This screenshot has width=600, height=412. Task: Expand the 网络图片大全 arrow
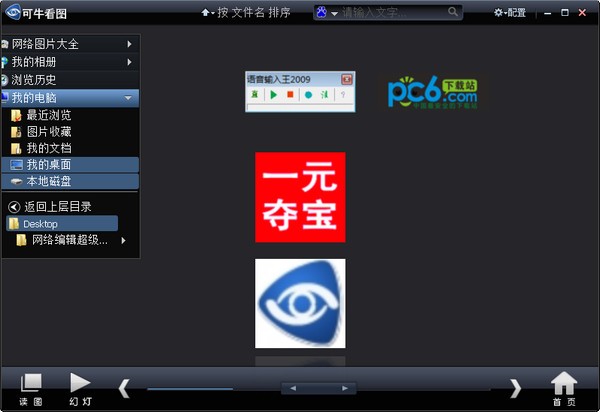[129, 44]
